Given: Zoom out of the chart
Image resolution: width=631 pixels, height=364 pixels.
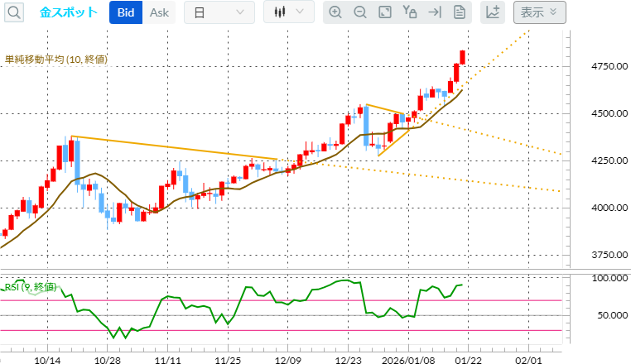Looking at the screenshot, I should [x=360, y=12].
